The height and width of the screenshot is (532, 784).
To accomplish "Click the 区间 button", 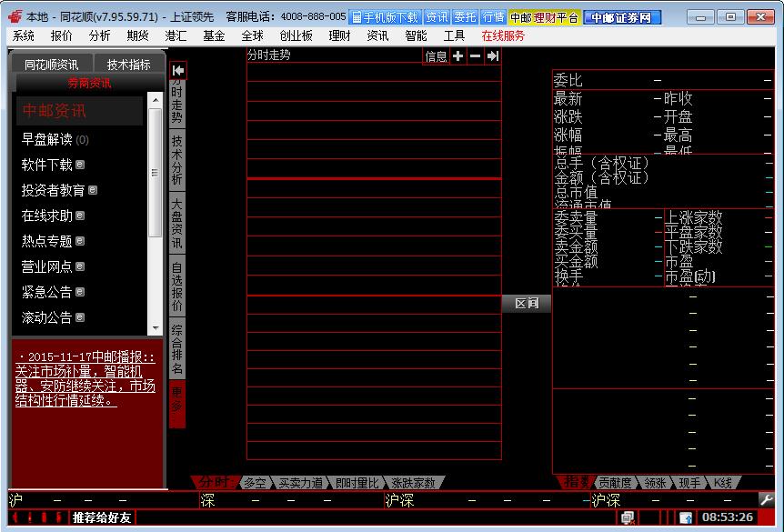I will (x=527, y=304).
